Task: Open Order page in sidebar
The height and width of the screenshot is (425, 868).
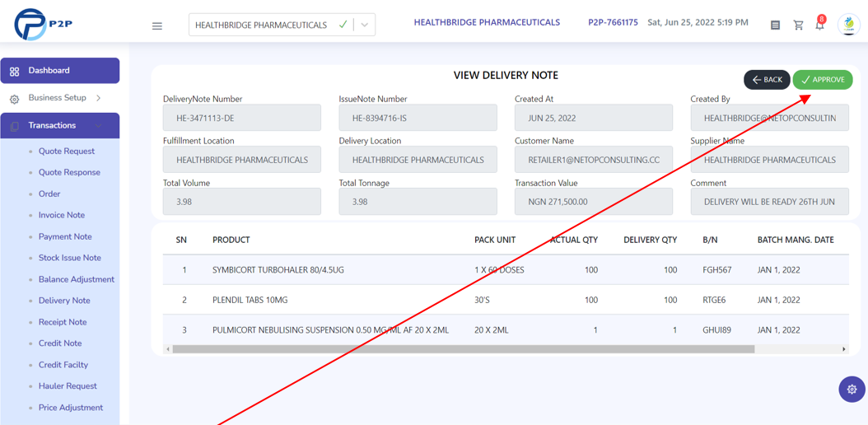Action: pyautogui.click(x=49, y=194)
